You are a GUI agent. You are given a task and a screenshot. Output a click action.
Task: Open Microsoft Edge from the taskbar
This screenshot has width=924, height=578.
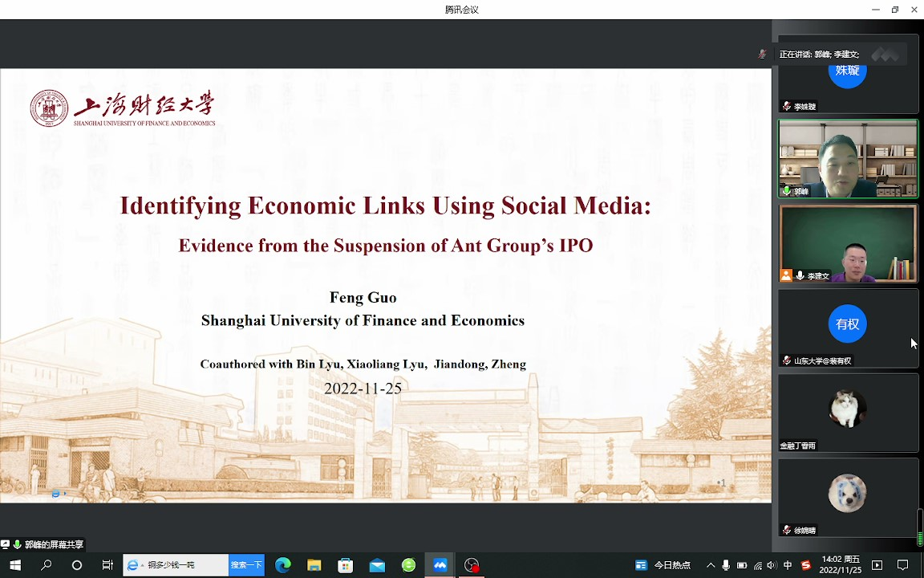pos(283,565)
